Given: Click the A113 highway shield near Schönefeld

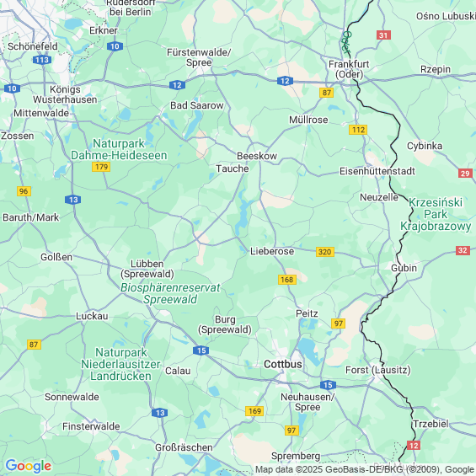Looking at the screenshot, I should pos(42,60).
